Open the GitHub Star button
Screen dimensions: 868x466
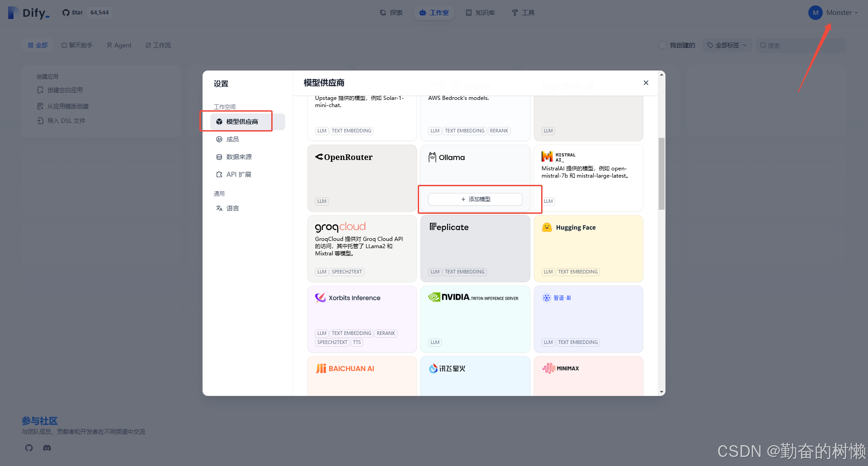tap(73, 13)
